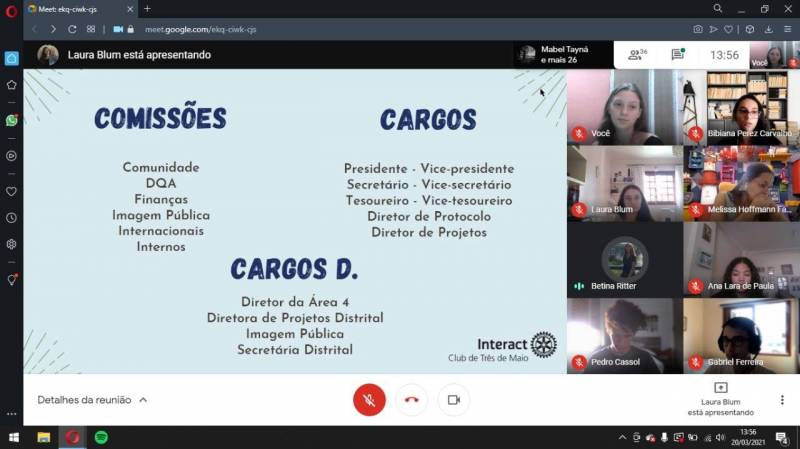Click the Spotify taskbar icon
The image size is (800, 449).
pos(101,437)
